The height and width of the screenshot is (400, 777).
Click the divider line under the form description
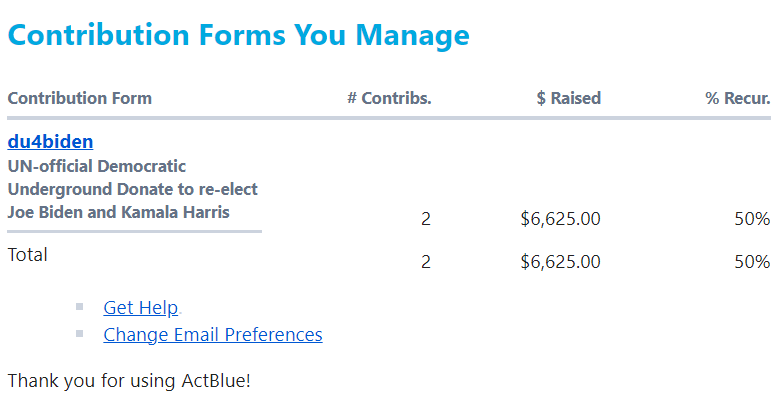point(134,231)
